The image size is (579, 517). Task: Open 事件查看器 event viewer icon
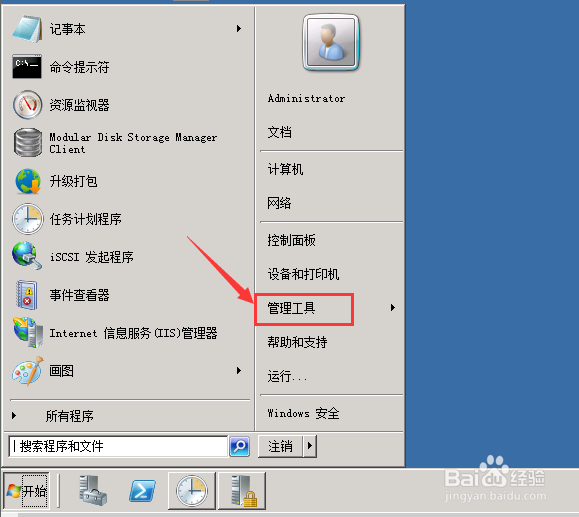(x=27, y=294)
